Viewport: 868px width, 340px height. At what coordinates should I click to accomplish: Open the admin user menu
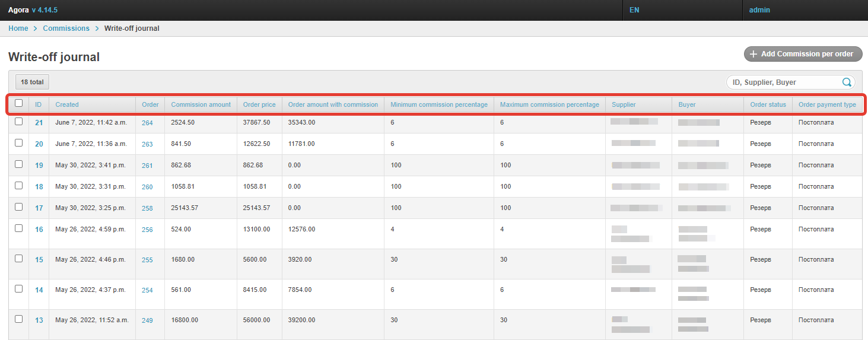(759, 10)
